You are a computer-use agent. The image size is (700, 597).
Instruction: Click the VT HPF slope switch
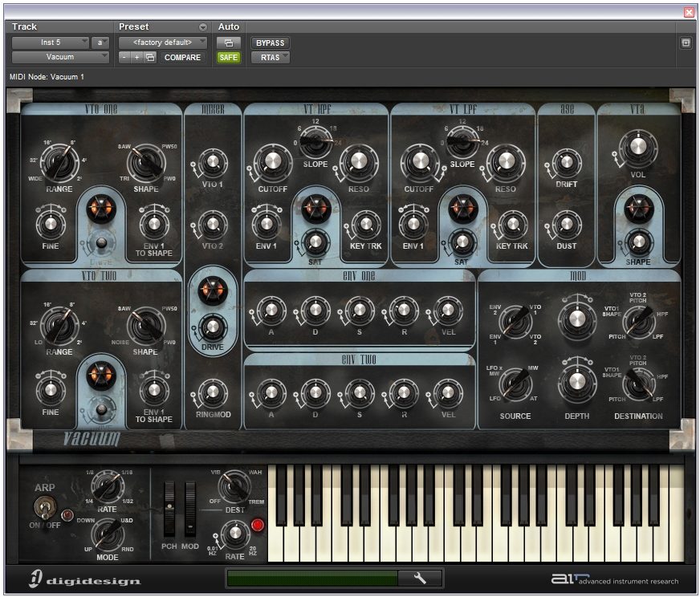(x=315, y=141)
